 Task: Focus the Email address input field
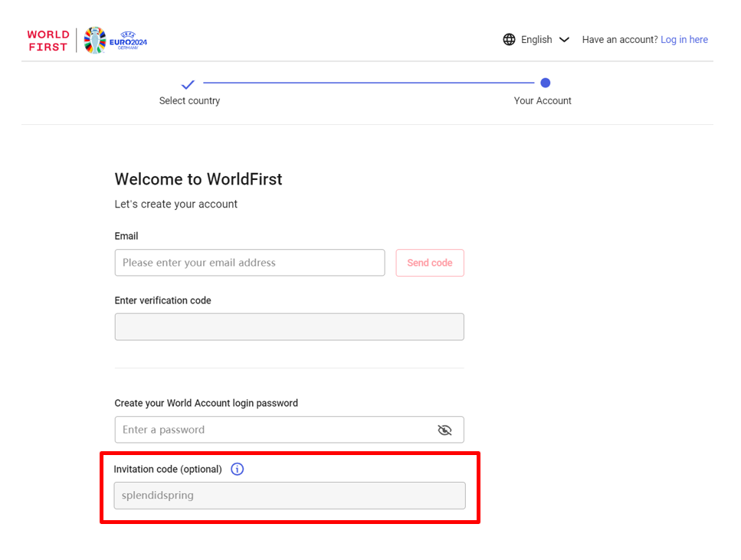[250, 263]
